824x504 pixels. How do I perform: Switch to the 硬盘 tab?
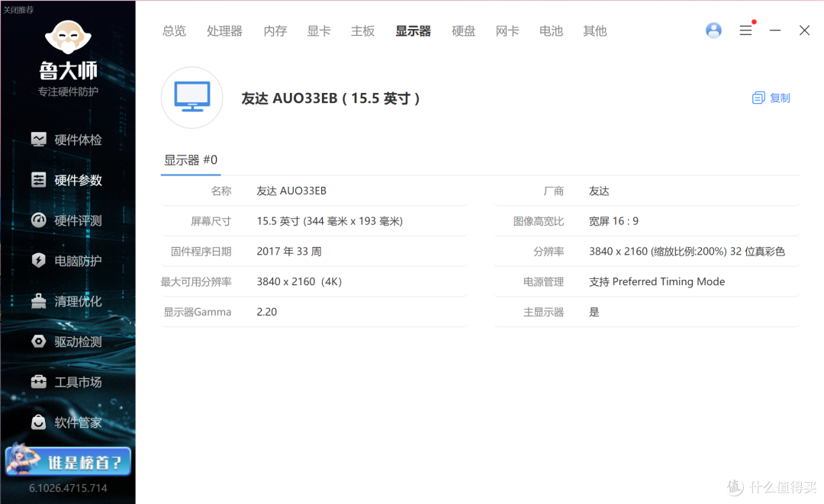tap(464, 31)
